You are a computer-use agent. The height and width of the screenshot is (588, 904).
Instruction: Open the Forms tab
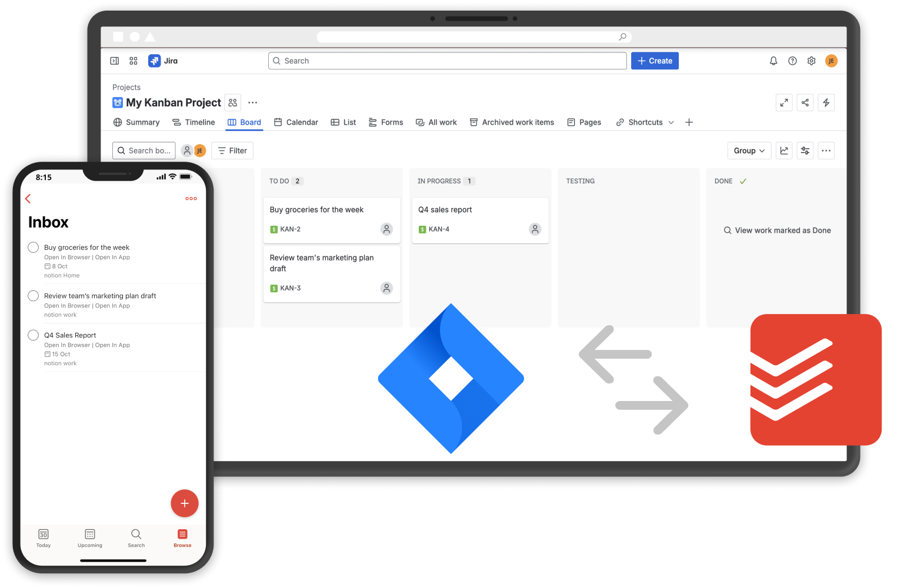coord(386,122)
